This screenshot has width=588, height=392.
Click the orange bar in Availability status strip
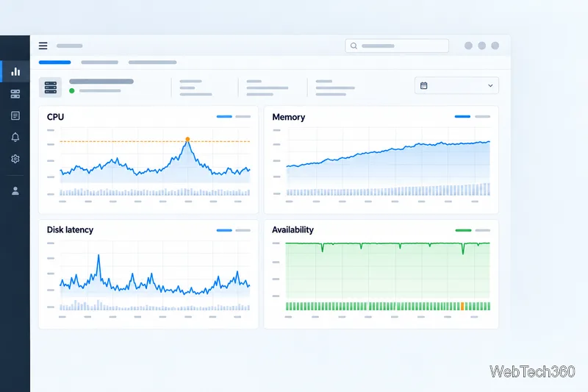(462, 306)
